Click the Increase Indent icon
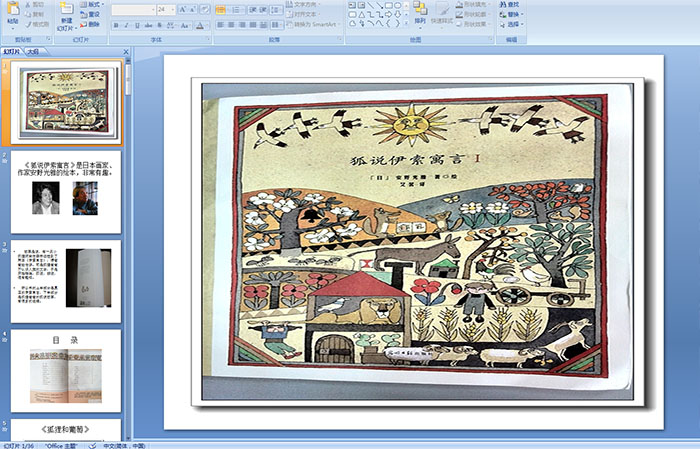The image size is (700, 449). point(263,10)
